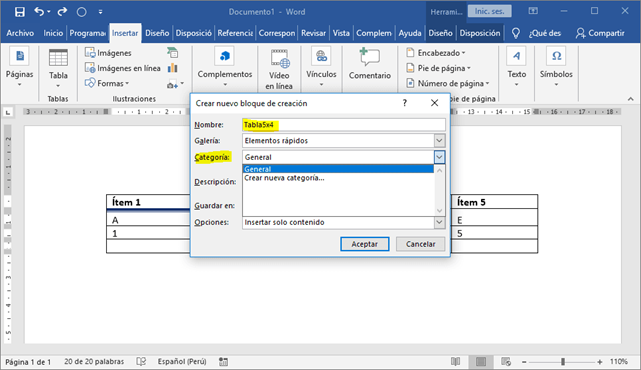Click the table cell containing A
Viewport: 641px width, 370px height.
[x=148, y=220]
